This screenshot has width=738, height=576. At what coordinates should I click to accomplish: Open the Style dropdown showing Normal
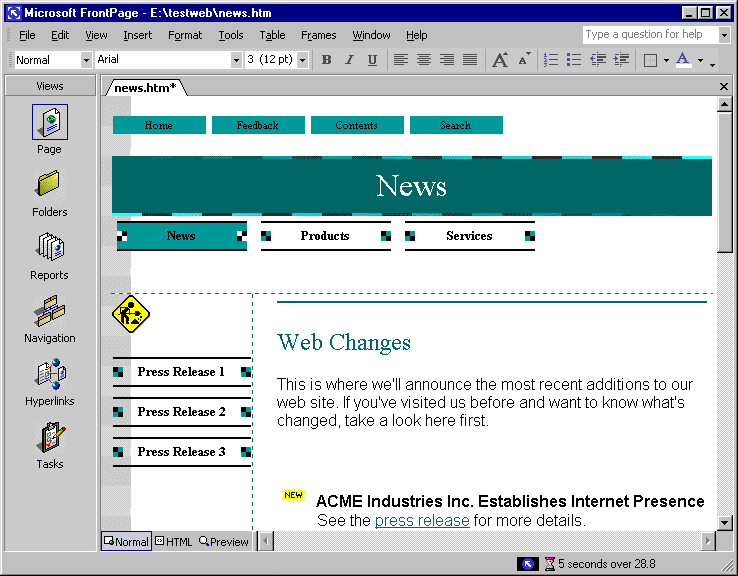pyautogui.click(x=86, y=60)
